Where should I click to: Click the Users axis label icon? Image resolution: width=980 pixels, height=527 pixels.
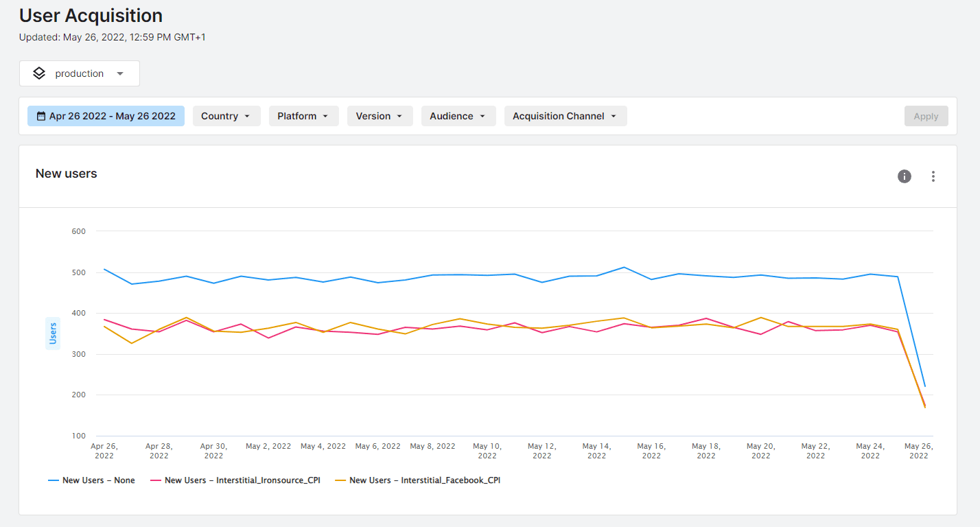pyautogui.click(x=52, y=333)
